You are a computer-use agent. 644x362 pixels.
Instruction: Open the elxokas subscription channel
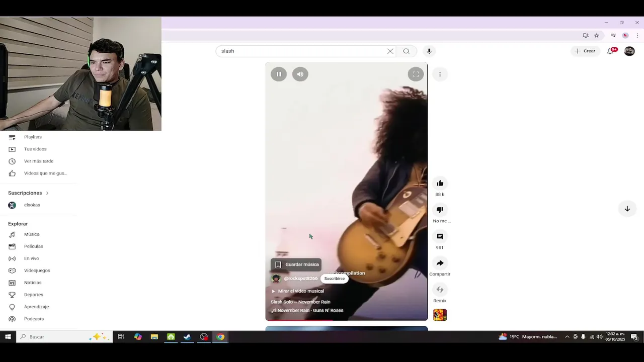(x=39, y=205)
